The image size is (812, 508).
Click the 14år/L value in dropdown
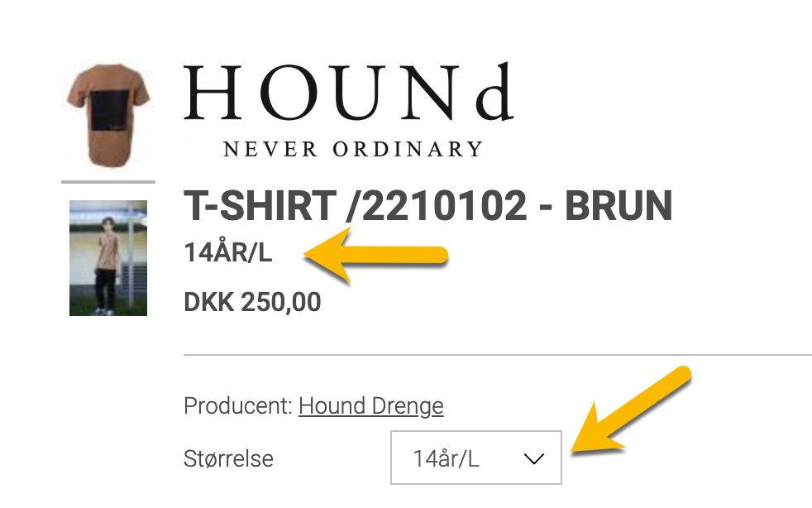pyautogui.click(x=446, y=458)
